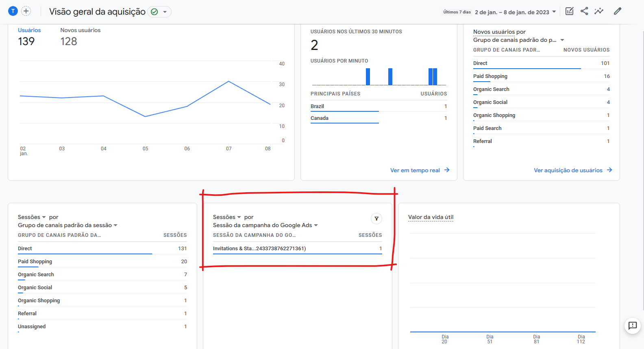This screenshot has height=349, width=644.
Task: Open the Sessões metric dropdown in channel card
Action: [x=32, y=217]
